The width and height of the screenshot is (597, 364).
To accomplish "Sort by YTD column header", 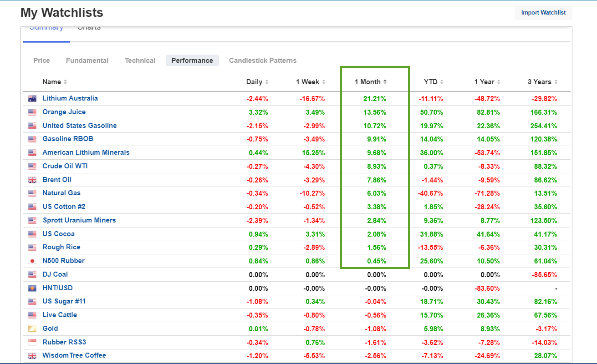I will point(434,82).
